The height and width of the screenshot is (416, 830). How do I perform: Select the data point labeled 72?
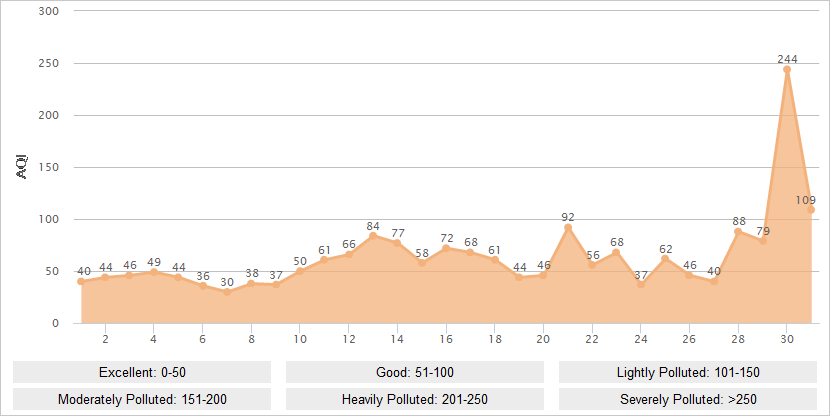coord(446,248)
